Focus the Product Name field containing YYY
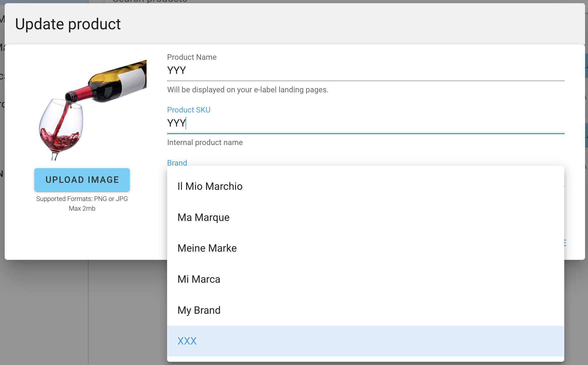This screenshot has width=588, height=365. tap(366, 71)
